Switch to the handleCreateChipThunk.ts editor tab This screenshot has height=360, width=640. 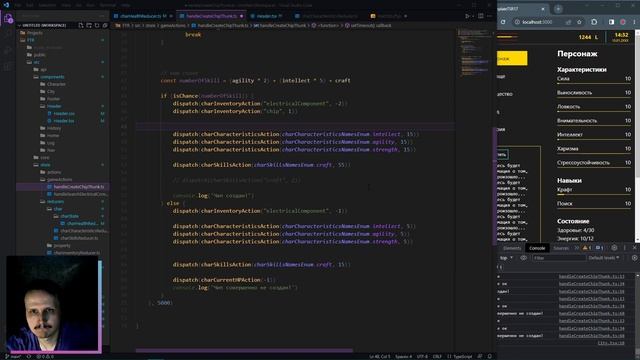point(211,16)
